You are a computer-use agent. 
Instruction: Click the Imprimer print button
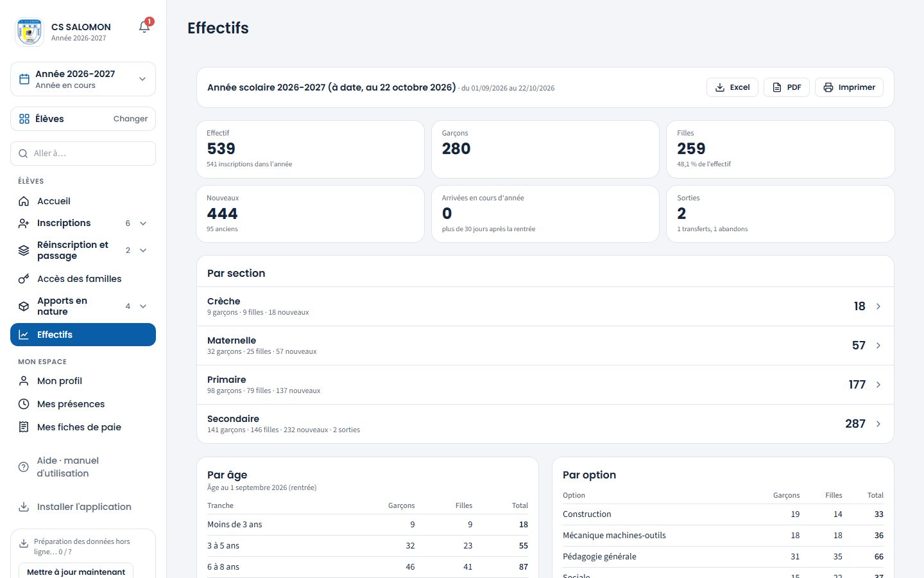(x=849, y=87)
